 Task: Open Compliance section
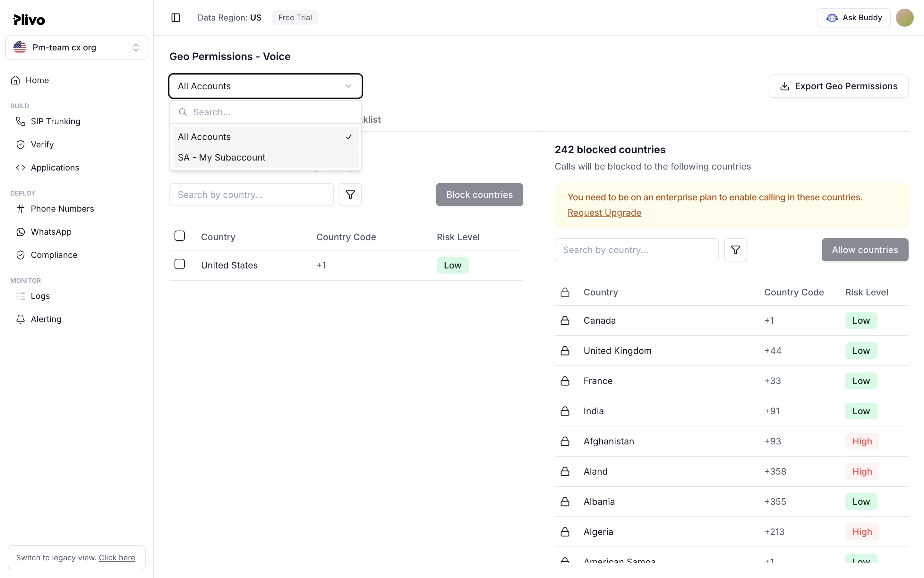54,255
